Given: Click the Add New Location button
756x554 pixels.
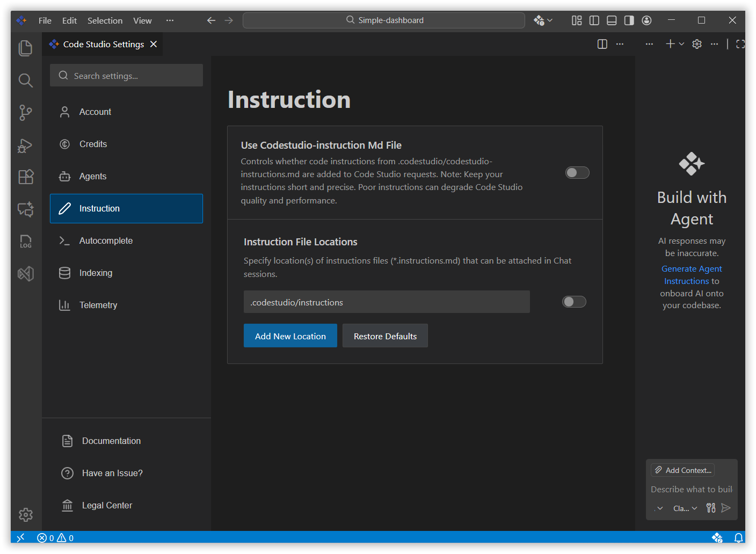Looking at the screenshot, I should (290, 336).
